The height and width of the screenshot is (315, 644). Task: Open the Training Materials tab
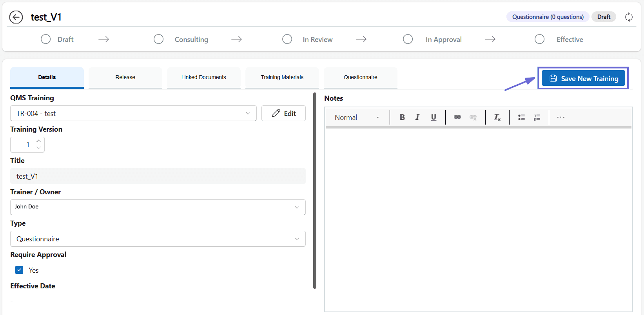(x=282, y=77)
